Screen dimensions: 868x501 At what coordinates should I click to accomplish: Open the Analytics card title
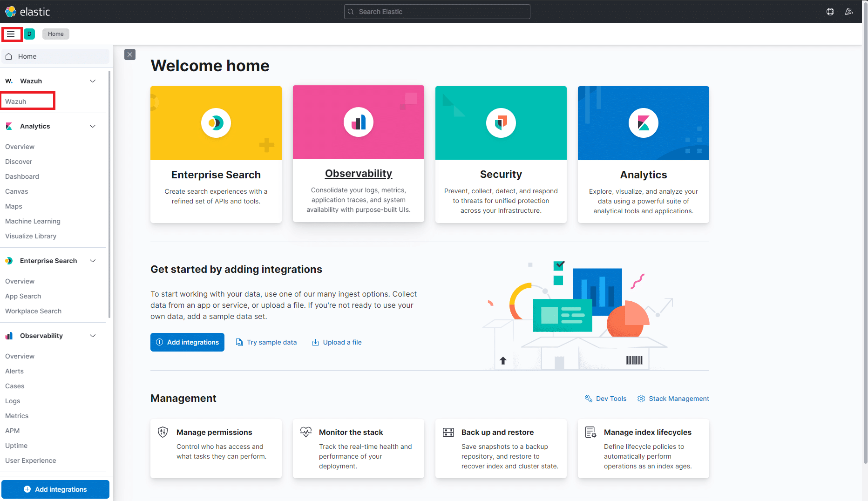click(644, 175)
